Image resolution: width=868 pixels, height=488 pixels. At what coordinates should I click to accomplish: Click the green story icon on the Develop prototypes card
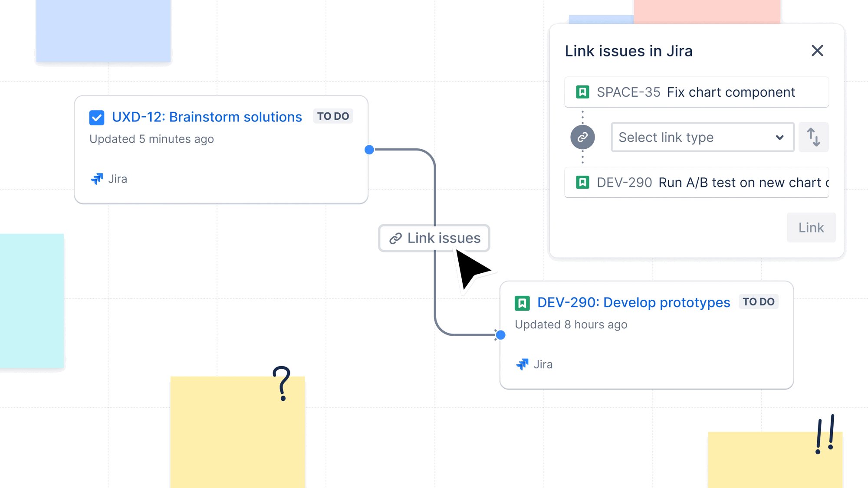point(522,303)
